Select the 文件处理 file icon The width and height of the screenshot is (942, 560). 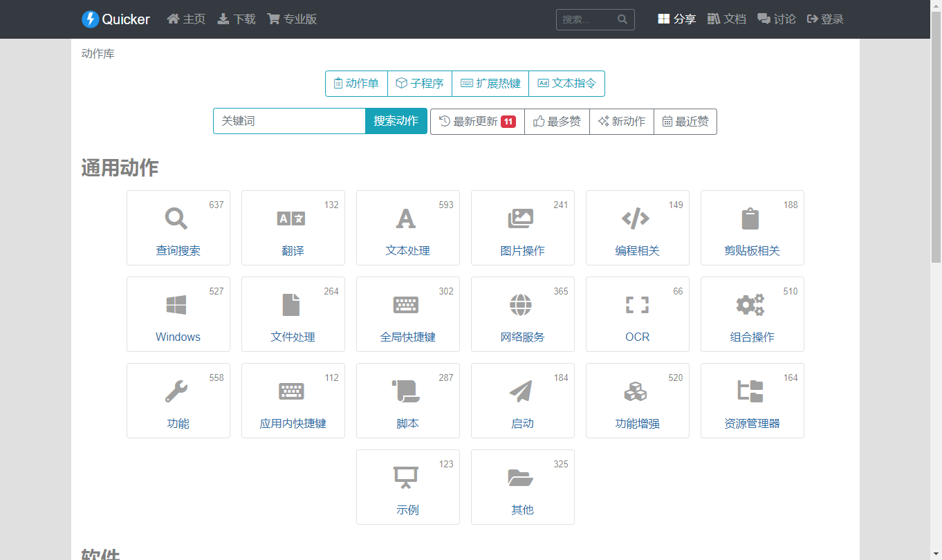(x=291, y=305)
